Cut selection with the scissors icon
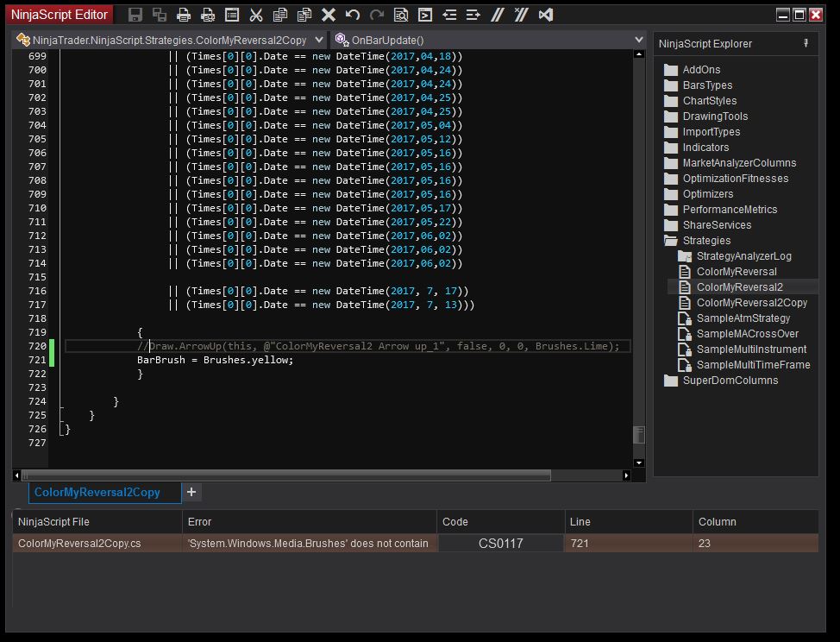 256,15
